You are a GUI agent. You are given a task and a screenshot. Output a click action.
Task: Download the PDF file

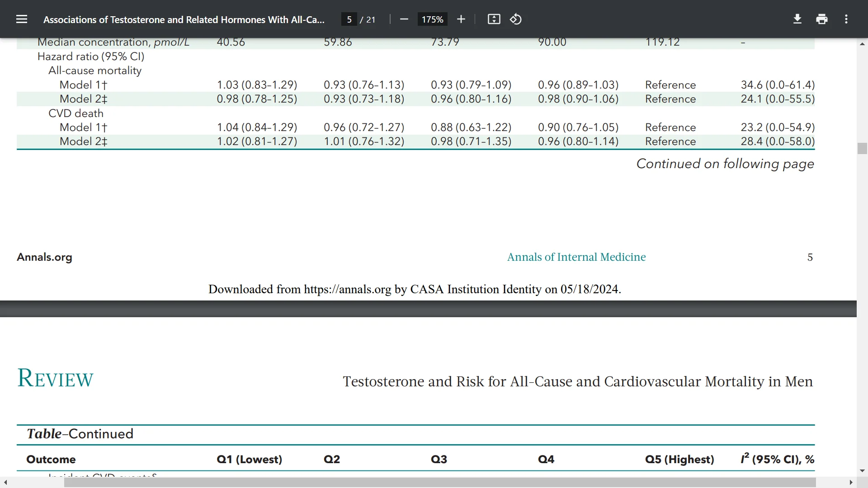click(x=797, y=19)
